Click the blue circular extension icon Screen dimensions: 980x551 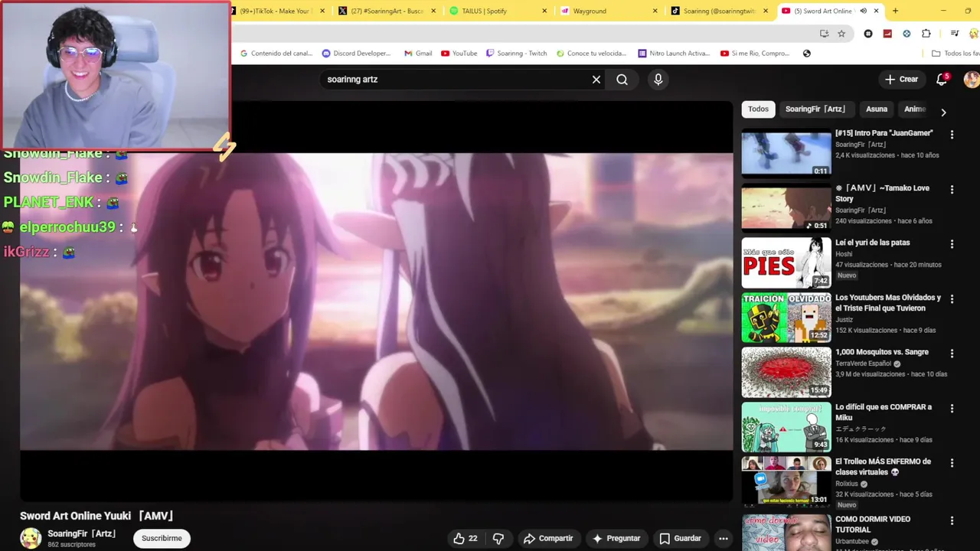coord(906,34)
